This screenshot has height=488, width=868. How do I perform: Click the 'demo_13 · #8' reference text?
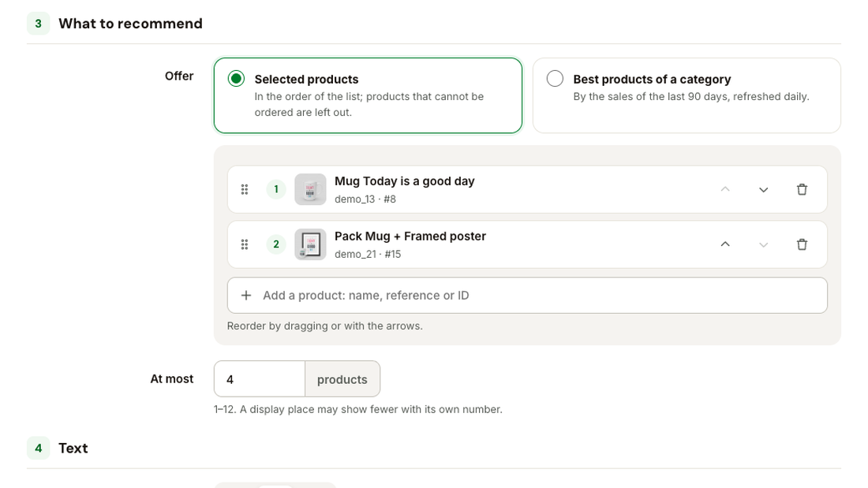[365, 199]
